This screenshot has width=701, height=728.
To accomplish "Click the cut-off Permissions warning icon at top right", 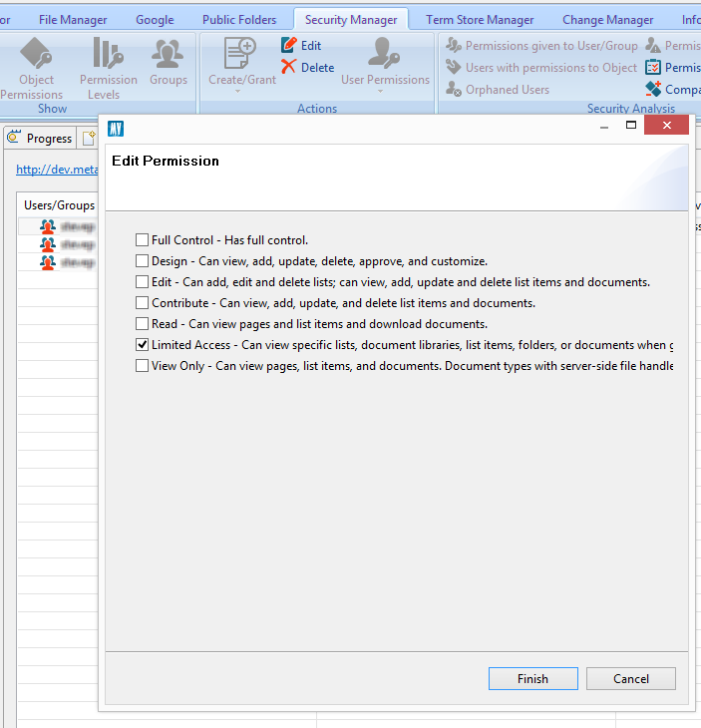I will pos(653,46).
